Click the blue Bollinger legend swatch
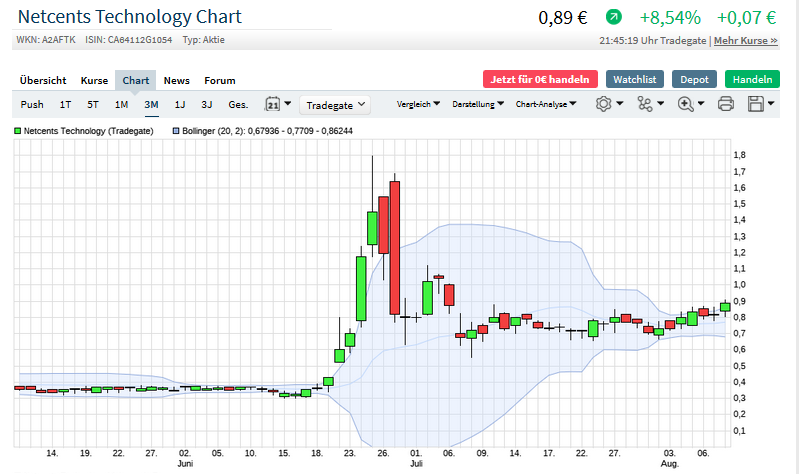Viewport: 799px width, 474px height. (176, 131)
